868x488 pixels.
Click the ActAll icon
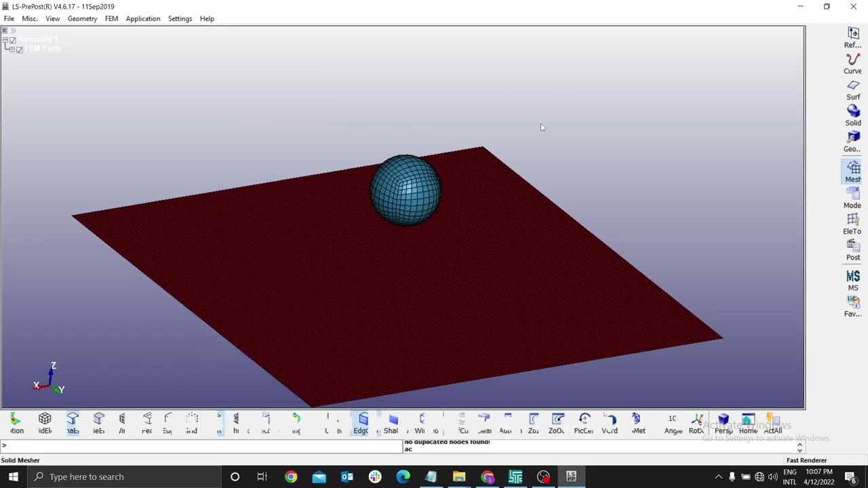coord(772,424)
